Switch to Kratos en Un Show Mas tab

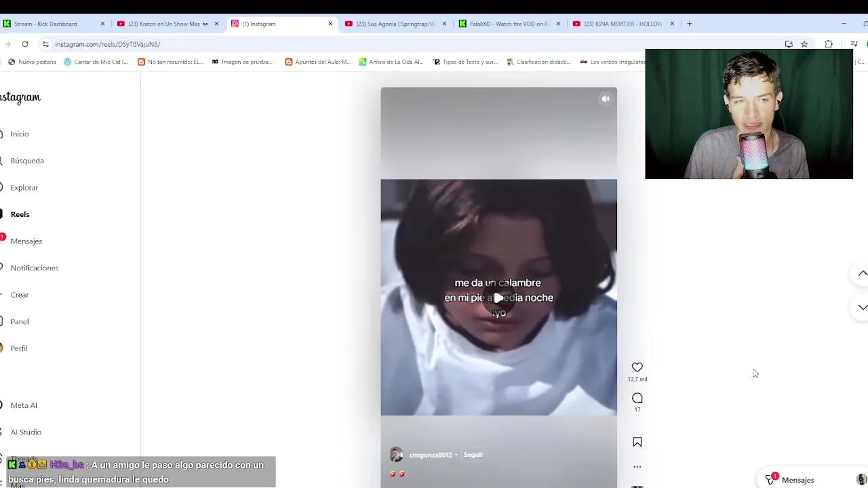(168, 24)
